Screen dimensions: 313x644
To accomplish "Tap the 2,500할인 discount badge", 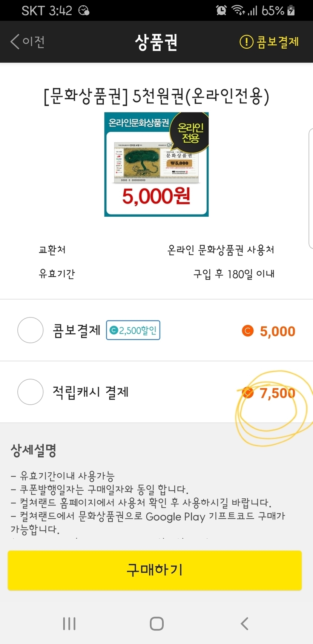I will 133,330.
